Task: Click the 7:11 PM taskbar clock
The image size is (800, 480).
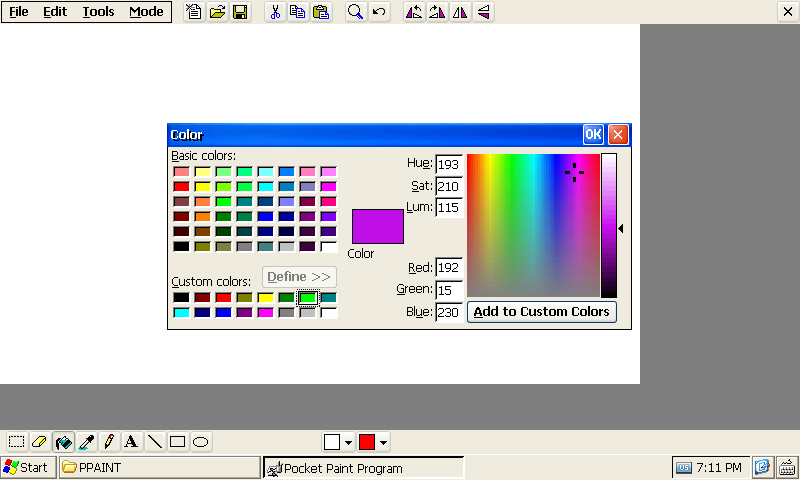Action: [x=719, y=467]
